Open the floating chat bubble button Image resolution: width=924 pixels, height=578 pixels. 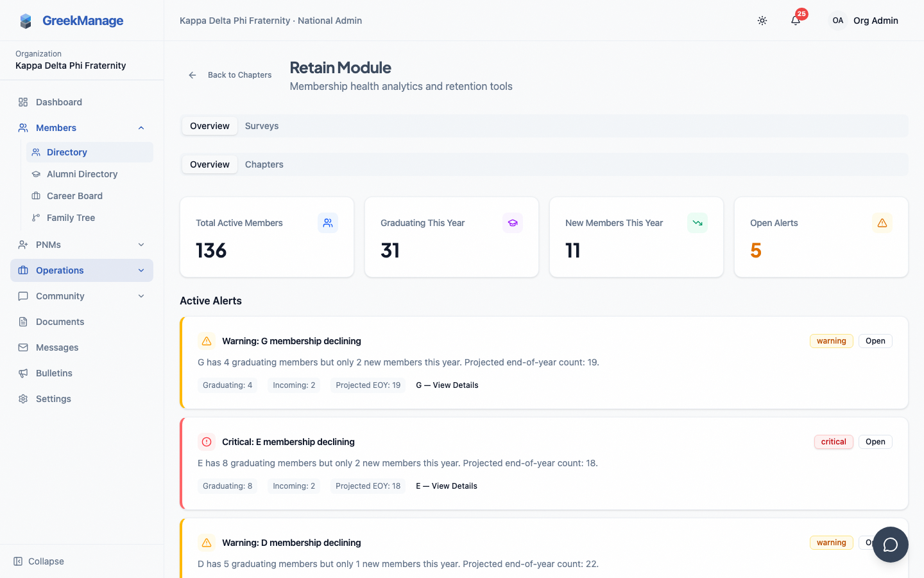891,545
